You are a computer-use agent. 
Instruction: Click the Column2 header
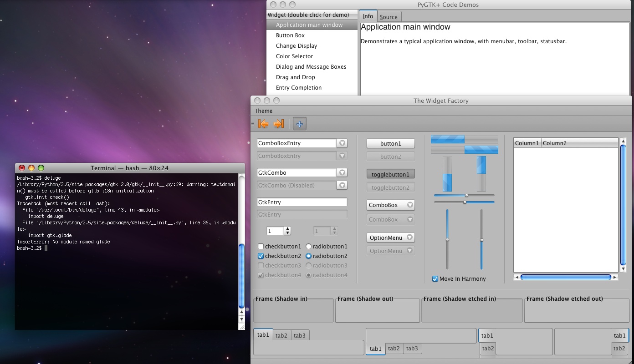click(x=580, y=143)
